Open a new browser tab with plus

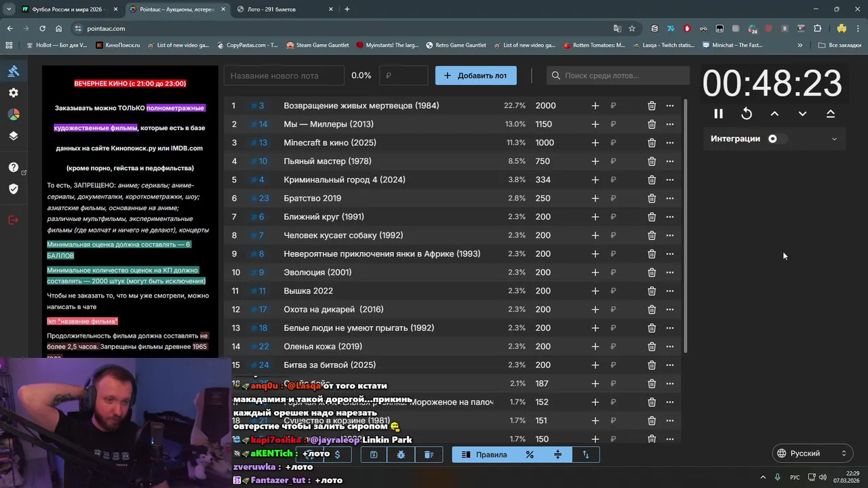tap(347, 9)
